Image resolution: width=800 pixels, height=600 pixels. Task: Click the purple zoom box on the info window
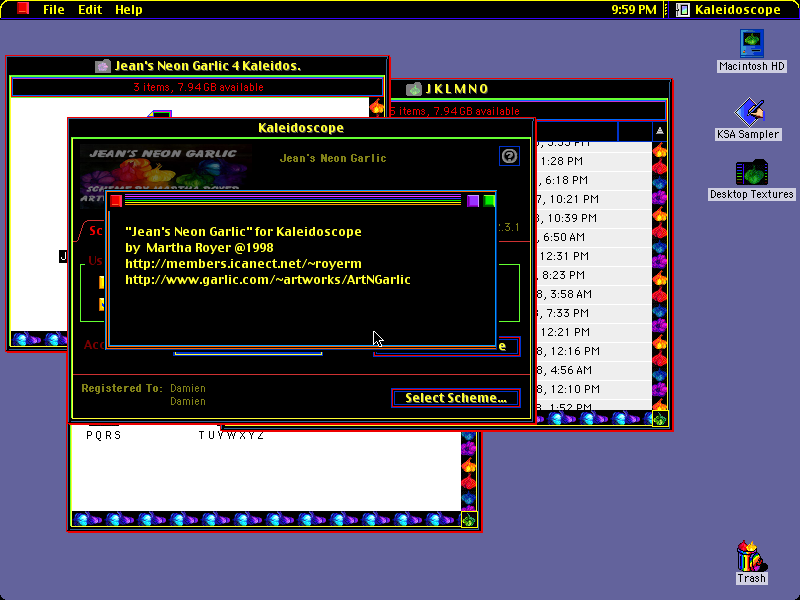click(x=473, y=201)
